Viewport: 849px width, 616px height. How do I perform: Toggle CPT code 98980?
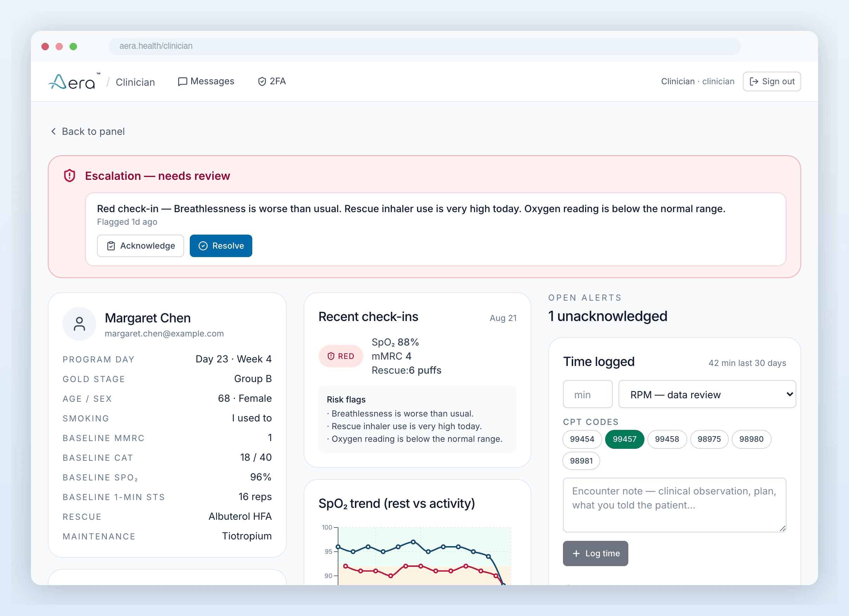[x=751, y=439]
